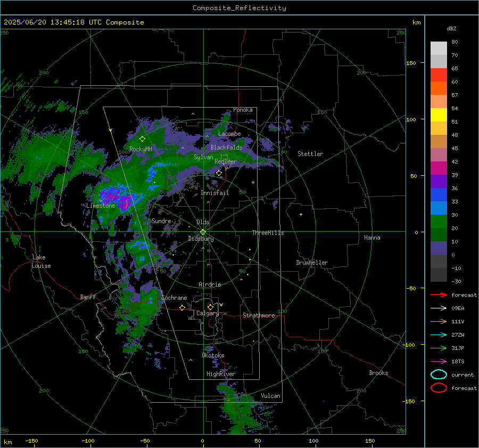Click the Limestone map label

pyautogui.click(x=101, y=206)
